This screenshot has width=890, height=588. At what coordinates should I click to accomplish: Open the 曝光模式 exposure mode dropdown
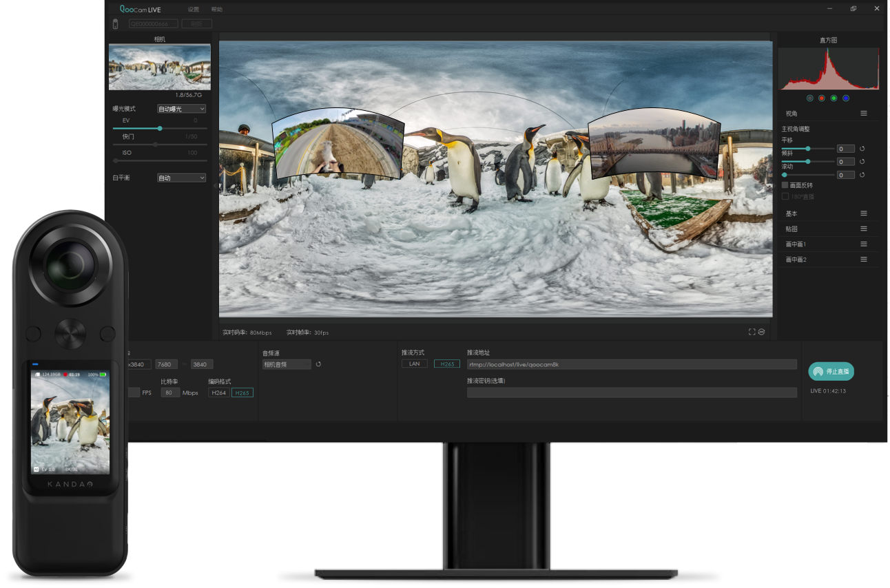coord(181,109)
